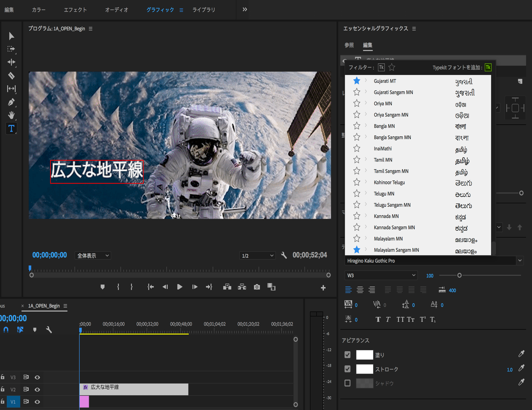Screen dimensions: 532x410
Task: Click the white 塗り fill color swatch
Action: tap(364, 355)
